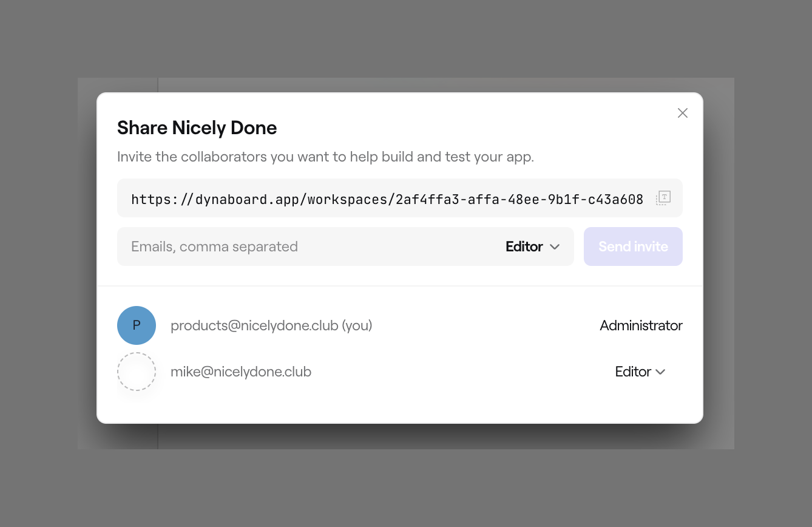Viewport: 812px width, 527px height.
Task: Select the products@nicelydone.club email entry
Action: 254,325
